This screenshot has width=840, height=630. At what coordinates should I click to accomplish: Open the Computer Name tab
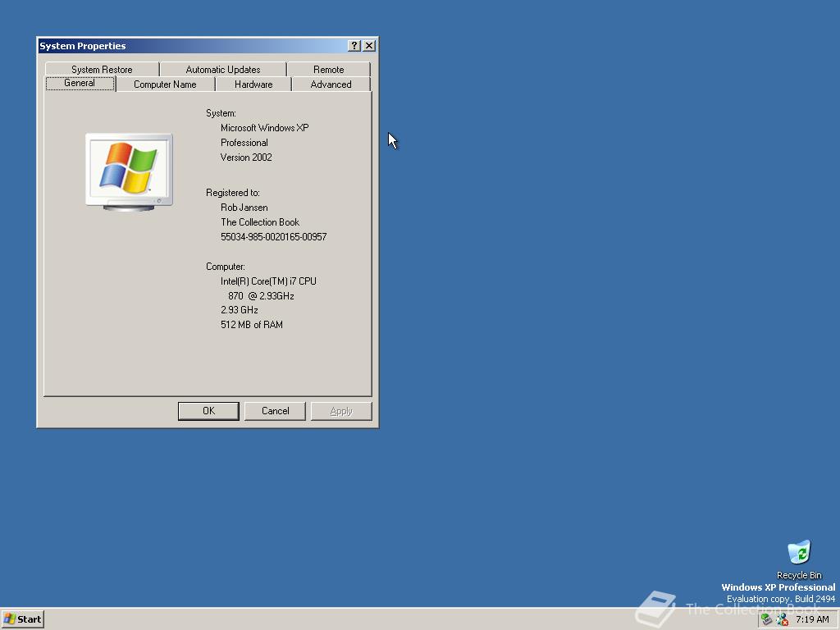pyautogui.click(x=165, y=84)
